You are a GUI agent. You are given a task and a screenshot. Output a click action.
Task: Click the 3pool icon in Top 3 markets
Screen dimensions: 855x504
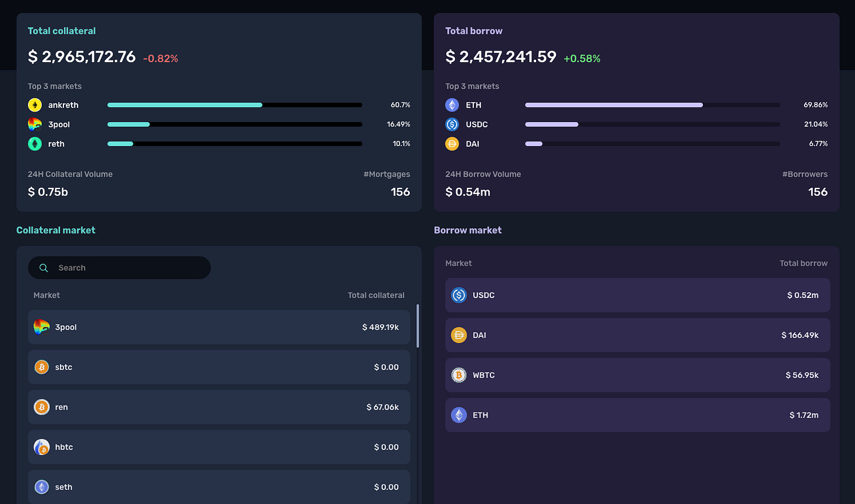pyautogui.click(x=35, y=124)
